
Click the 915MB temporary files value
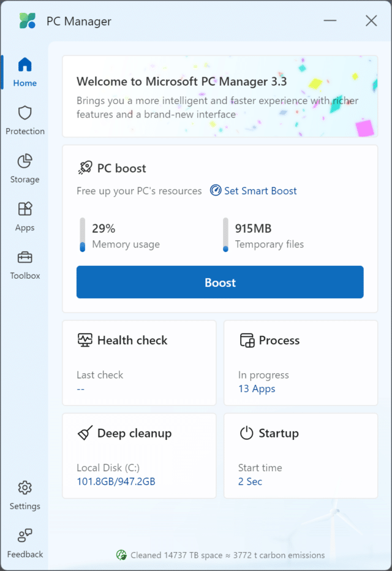[254, 229]
